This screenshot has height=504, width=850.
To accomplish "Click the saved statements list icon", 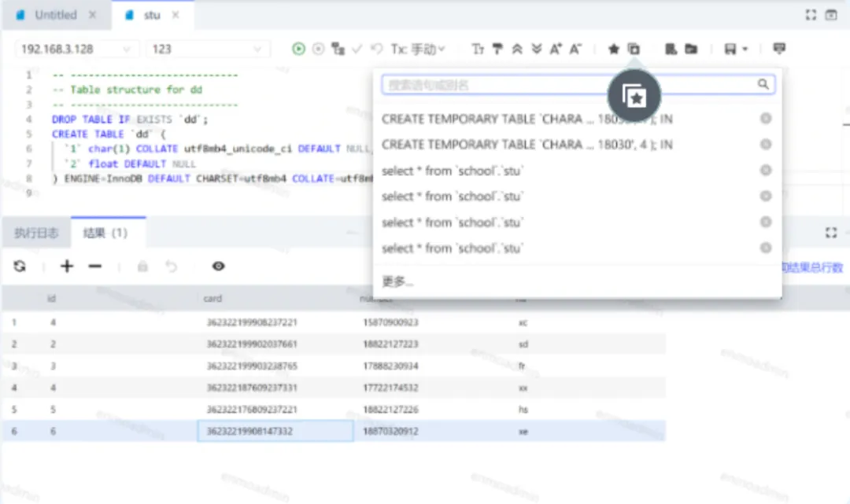I will pos(634,50).
